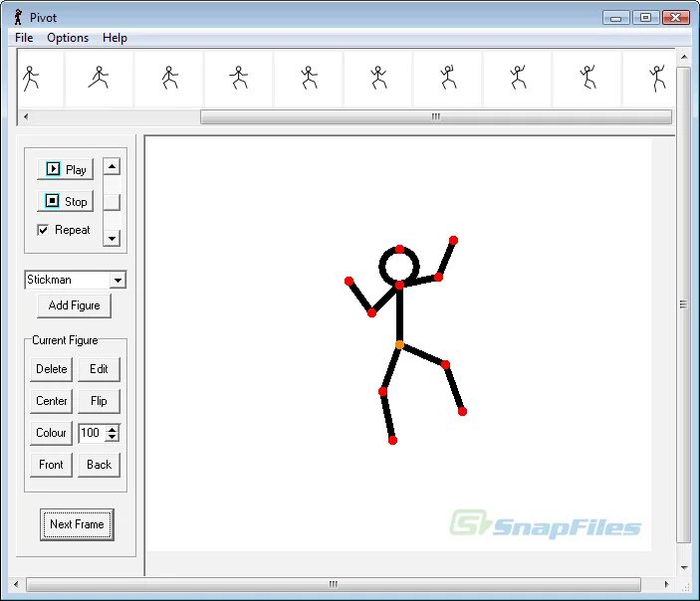700x601 pixels.
Task: Click window vertical scrollbar up arrow
Action: 684,57
